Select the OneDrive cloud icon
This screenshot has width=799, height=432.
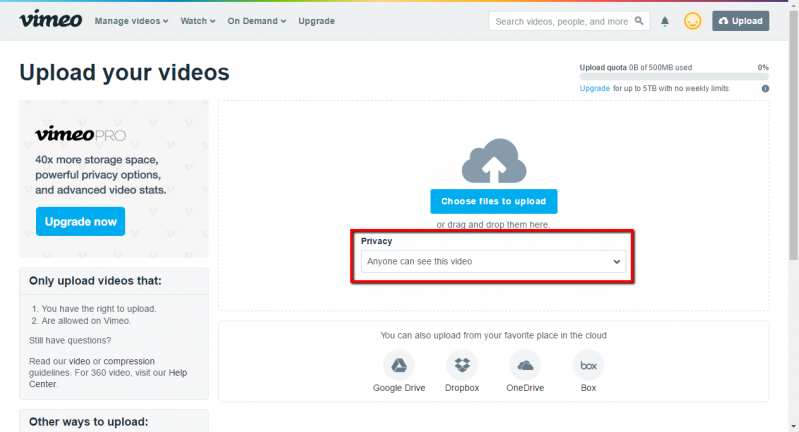tap(525, 365)
